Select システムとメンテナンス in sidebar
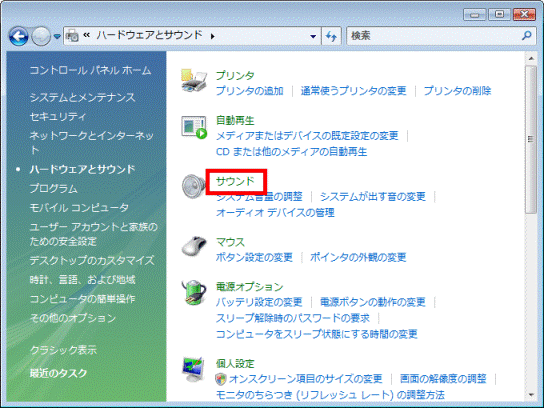 pos(83,97)
